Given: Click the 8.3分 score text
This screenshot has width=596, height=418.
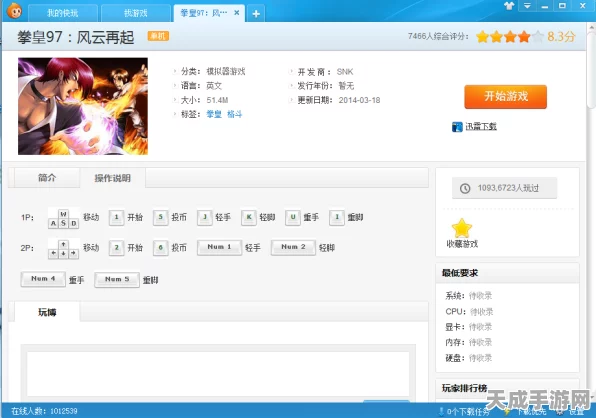Looking at the screenshot, I should point(561,37).
